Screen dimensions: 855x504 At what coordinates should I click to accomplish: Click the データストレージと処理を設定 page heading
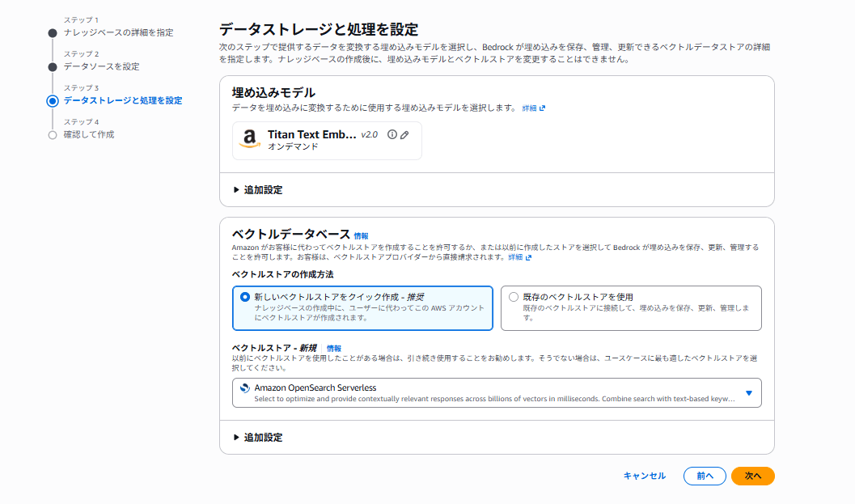(x=319, y=29)
